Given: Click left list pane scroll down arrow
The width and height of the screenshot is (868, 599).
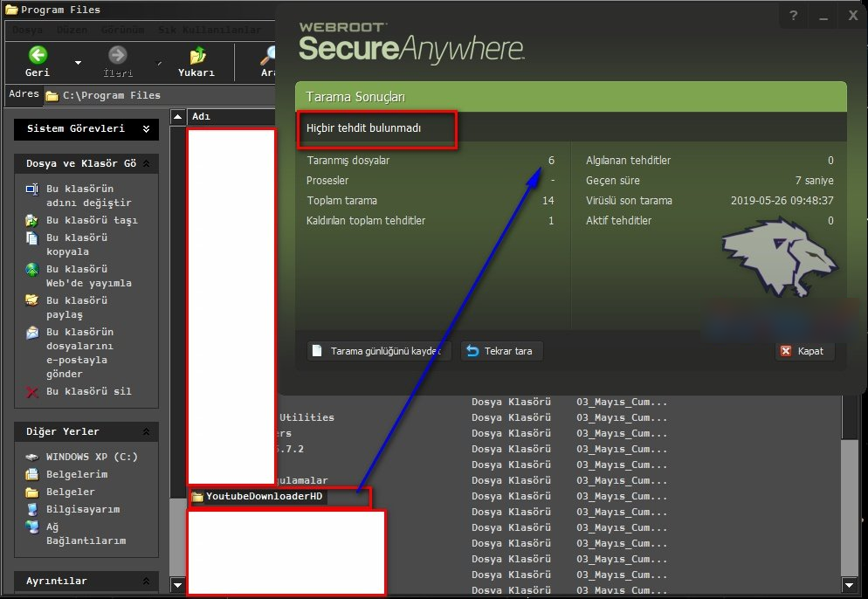Looking at the screenshot, I should point(177,584).
